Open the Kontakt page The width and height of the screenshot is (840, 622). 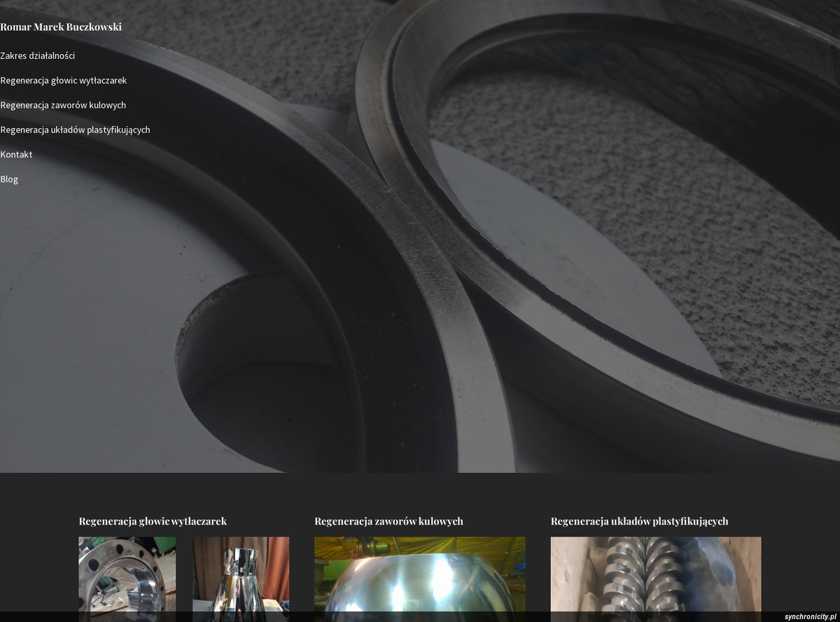tap(16, 155)
